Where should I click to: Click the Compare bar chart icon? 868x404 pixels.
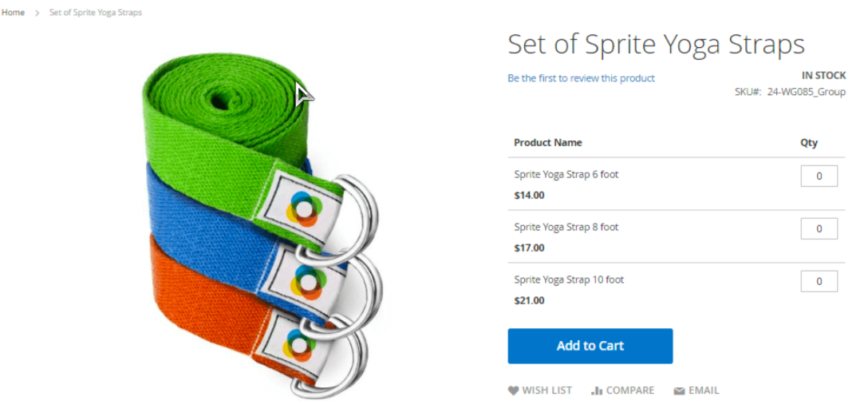point(597,390)
